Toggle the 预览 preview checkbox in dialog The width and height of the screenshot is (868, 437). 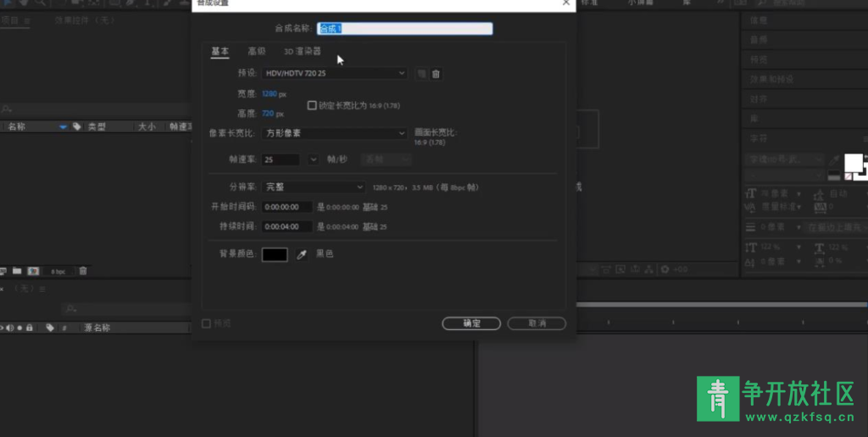(206, 323)
